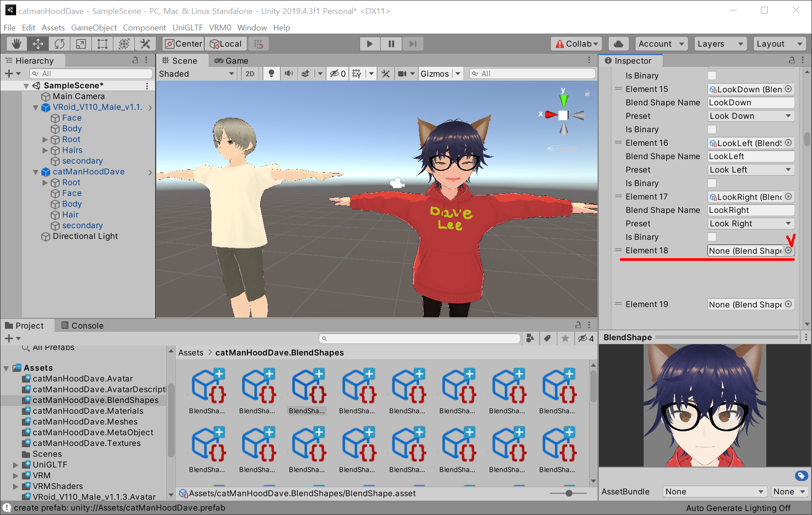Toggle Local handle rotation button
Screen dimensions: 812x515
pos(226,43)
